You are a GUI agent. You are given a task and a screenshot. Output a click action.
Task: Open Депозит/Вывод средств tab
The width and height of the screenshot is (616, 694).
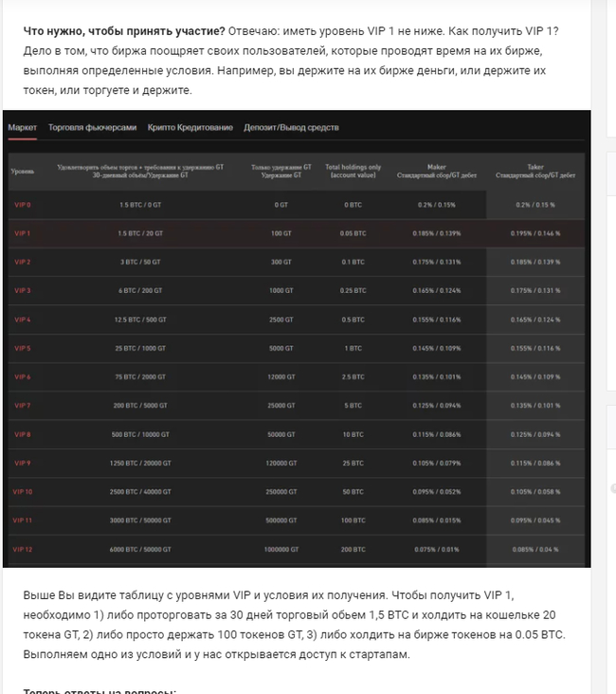click(x=291, y=127)
